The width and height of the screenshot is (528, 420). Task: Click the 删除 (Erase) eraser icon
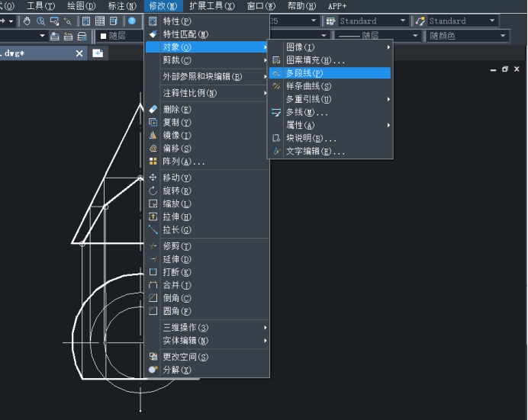click(153, 109)
